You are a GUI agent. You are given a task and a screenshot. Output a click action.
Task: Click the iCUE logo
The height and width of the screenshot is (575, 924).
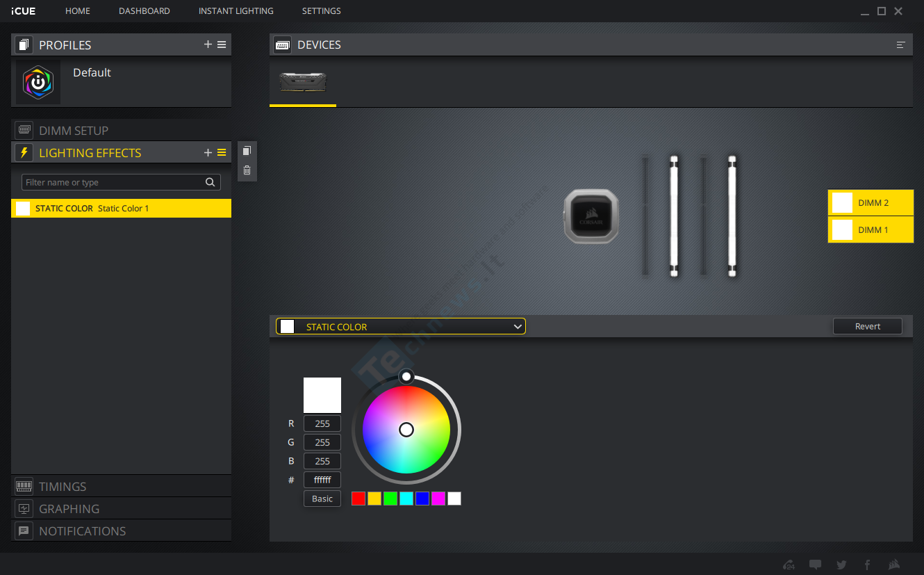(x=23, y=11)
